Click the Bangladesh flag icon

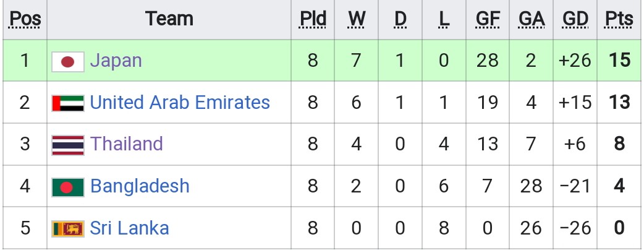(68, 187)
